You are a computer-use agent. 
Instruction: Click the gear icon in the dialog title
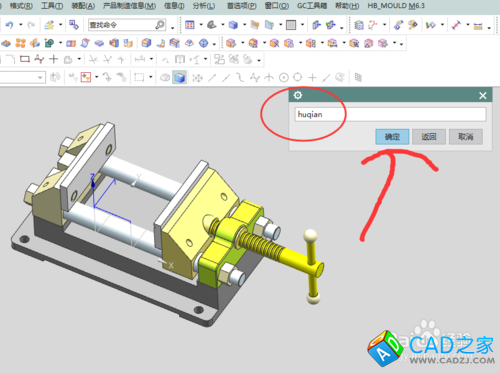(x=298, y=95)
